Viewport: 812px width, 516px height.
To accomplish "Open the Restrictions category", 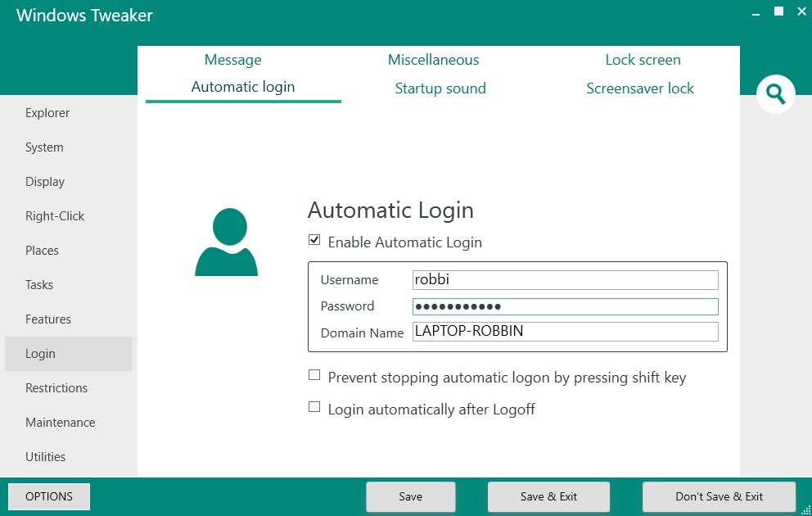I will pyautogui.click(x=69, y=388).
